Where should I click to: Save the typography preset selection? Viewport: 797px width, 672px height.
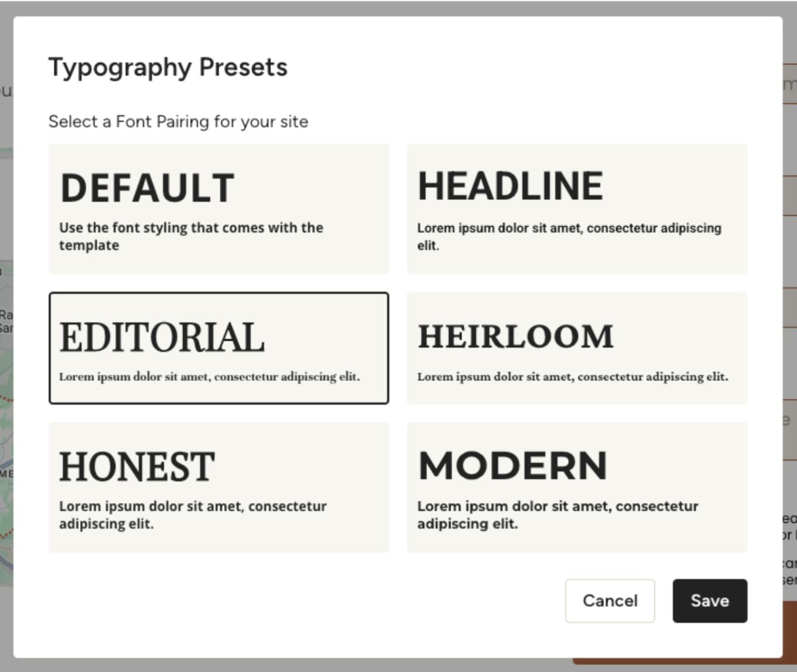pos(709,601)
